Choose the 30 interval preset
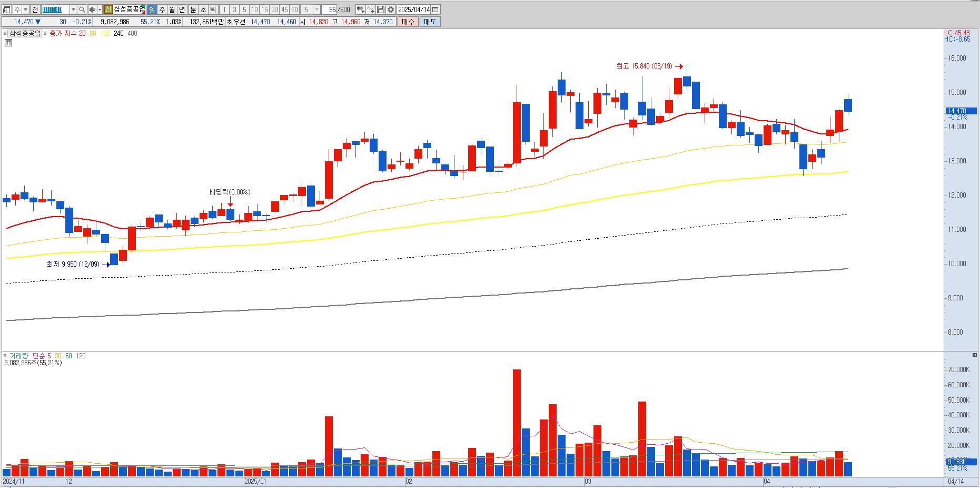 pyautogui.click(x=274, y=9)
